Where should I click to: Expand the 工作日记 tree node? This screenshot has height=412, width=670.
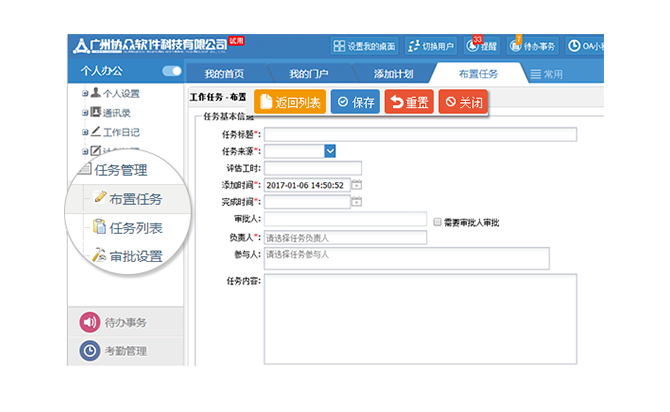tap(85, 131)
